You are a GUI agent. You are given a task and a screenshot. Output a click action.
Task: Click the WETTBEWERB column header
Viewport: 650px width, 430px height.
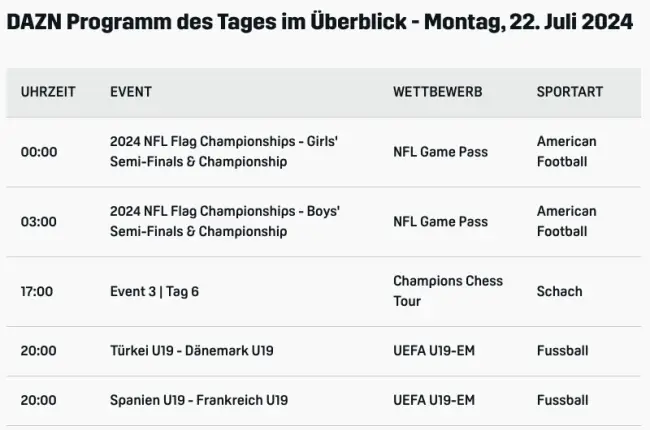tap(437, 92)
